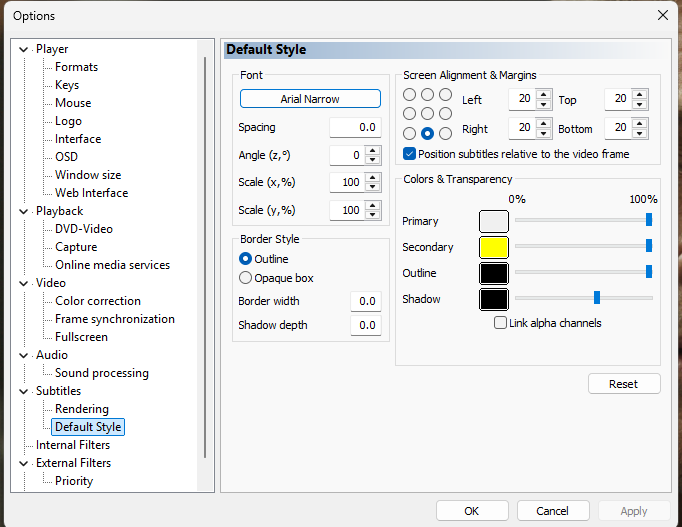Increase the Angle value with up arrow
This screenshot has height=527, width=682.
coord(373,151)
